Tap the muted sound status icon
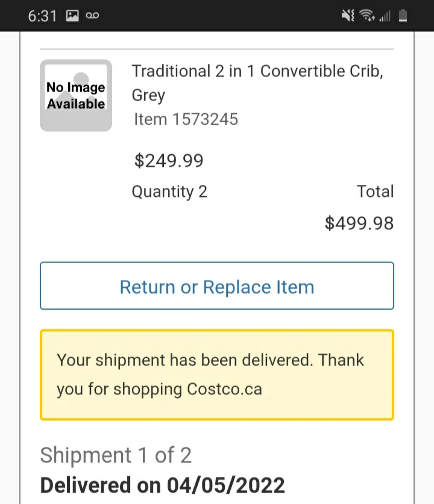 (x=348, y=16)
